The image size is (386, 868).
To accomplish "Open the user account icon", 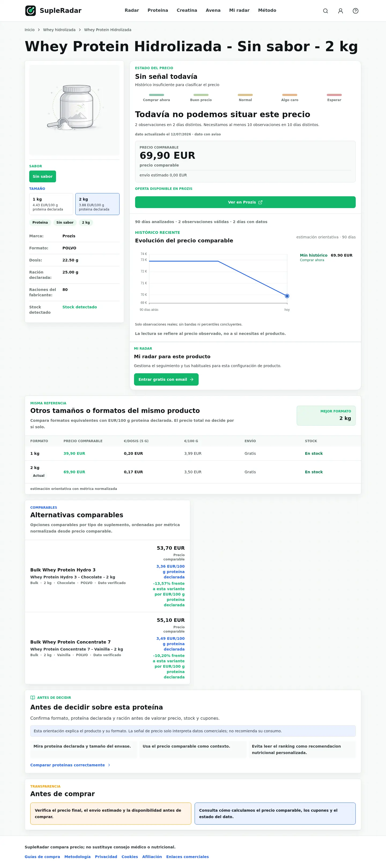I will [340, 11].
